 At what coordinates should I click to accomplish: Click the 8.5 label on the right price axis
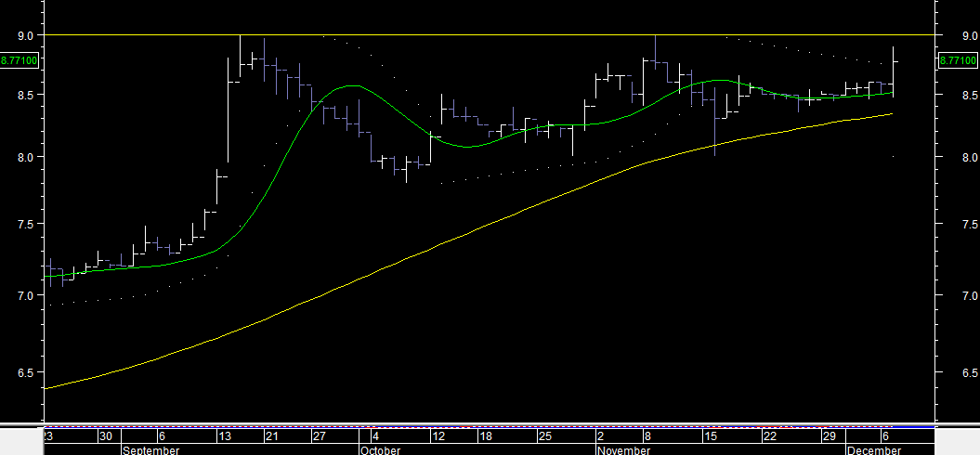(971, 95)
